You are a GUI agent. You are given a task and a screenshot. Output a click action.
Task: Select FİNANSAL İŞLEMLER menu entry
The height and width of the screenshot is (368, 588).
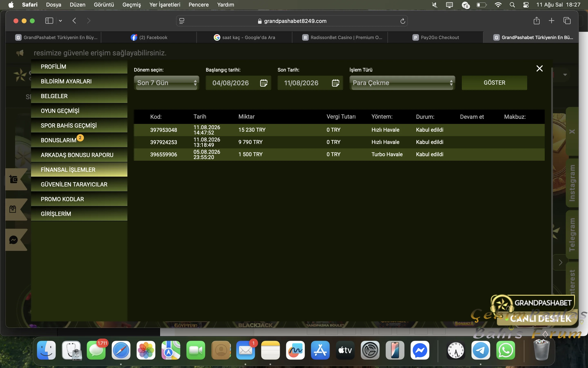click(79, 170)
